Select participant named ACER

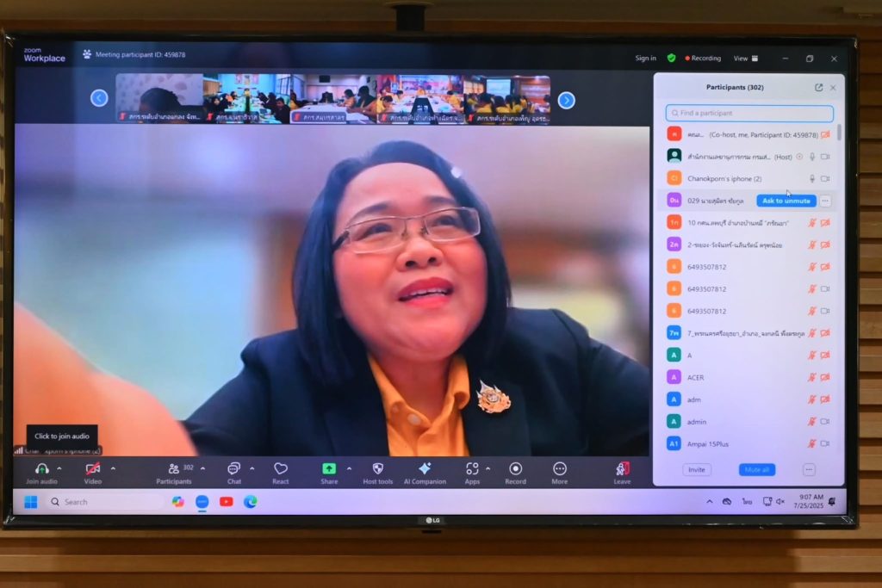(x=748, y=377)
